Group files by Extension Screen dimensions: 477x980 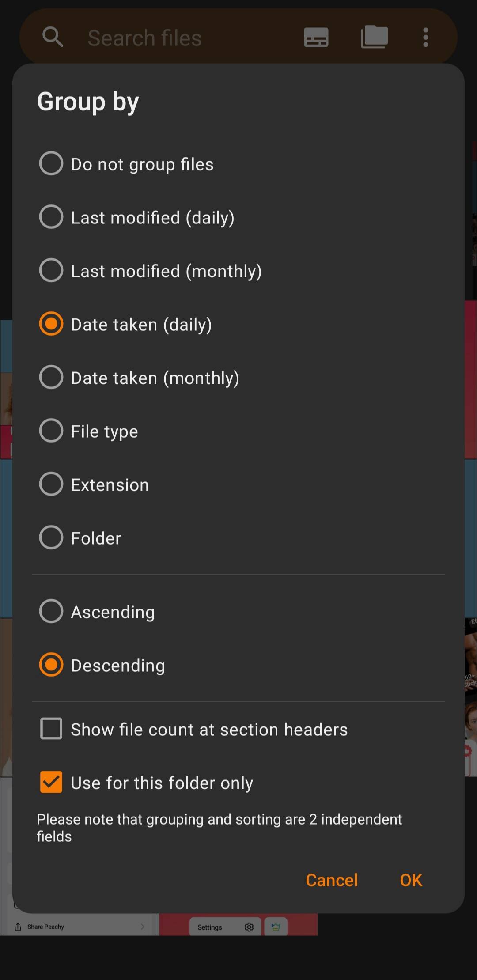tap(51, 484)
